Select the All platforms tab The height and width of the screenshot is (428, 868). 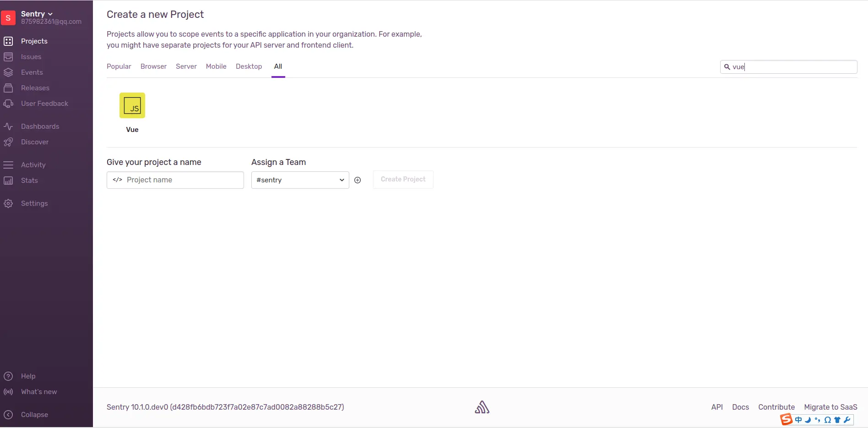[278, 66]
